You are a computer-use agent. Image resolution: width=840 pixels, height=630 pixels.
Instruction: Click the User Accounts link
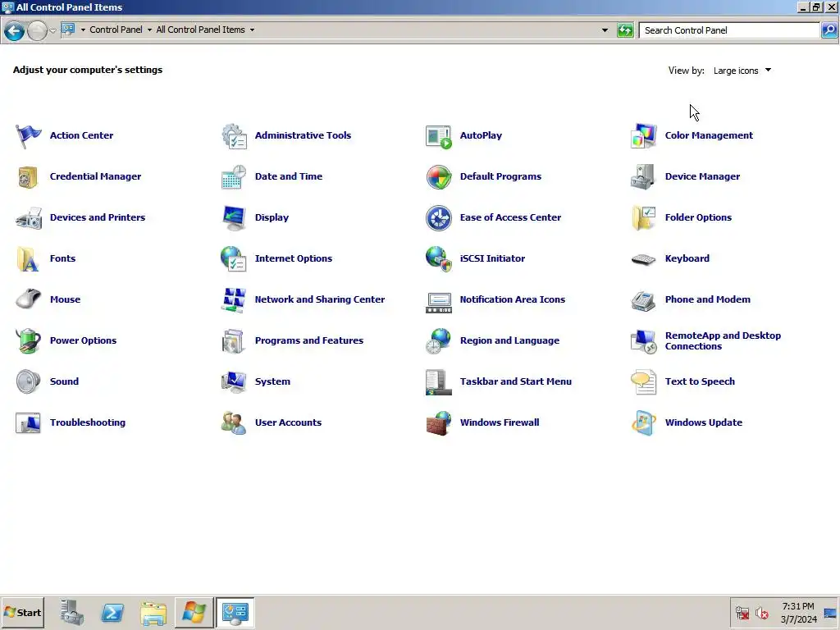(x=288, y=422)
